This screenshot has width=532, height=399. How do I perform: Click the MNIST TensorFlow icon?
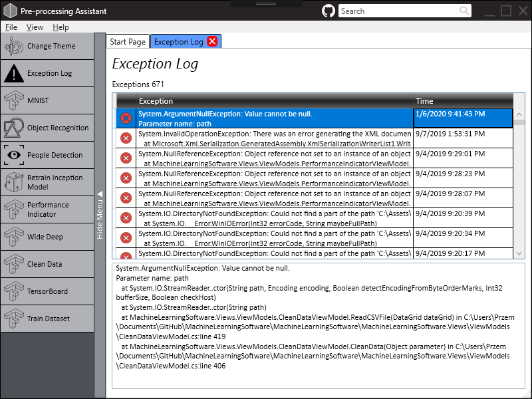pyautogui.click(x=14, y=100)
